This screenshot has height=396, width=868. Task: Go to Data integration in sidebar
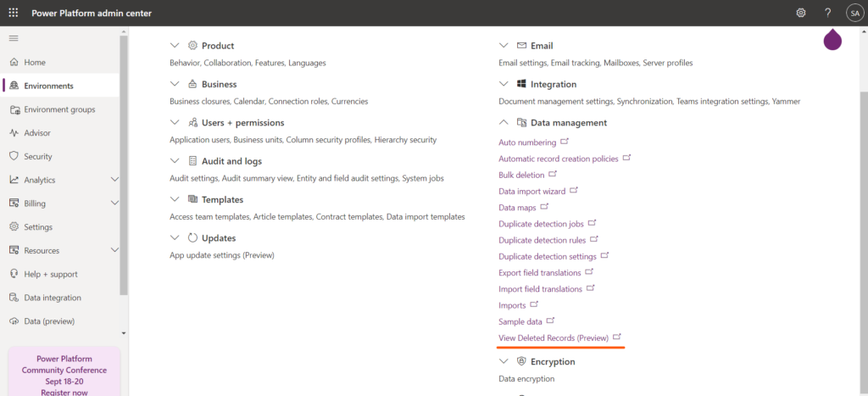coord(53,298)
